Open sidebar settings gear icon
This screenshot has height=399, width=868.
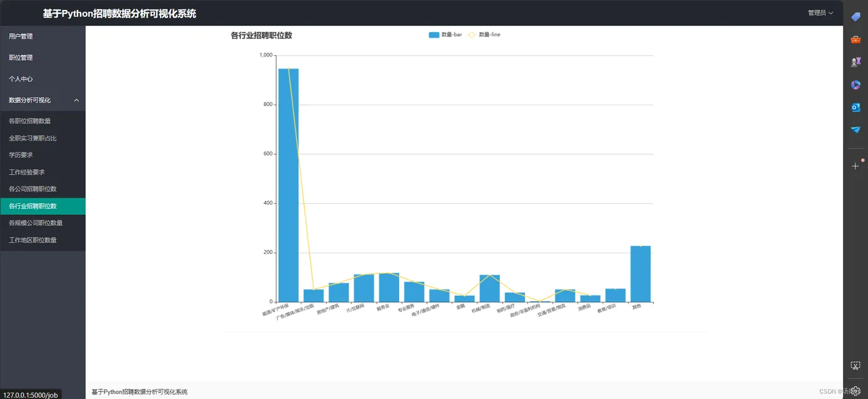click(x=856, y=390)
